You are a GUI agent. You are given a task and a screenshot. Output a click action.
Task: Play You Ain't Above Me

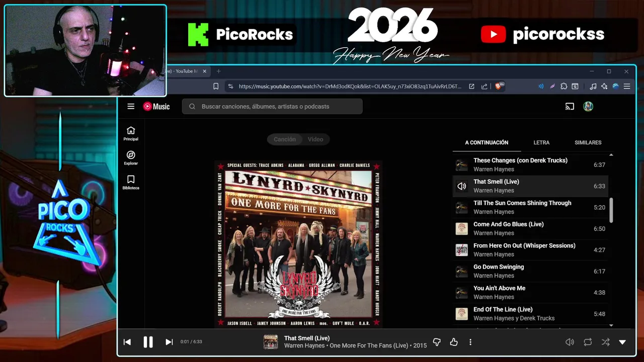(531, 292)
